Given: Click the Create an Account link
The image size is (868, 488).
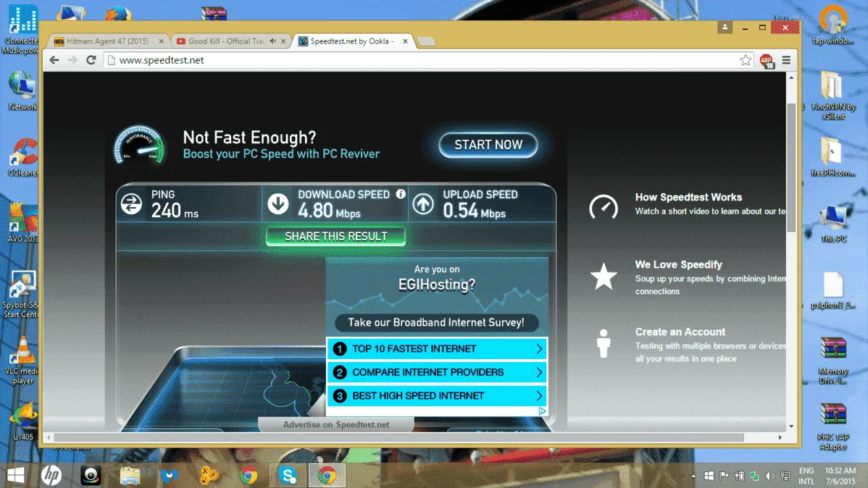Looking at the screenshot, I should [680, 332].
